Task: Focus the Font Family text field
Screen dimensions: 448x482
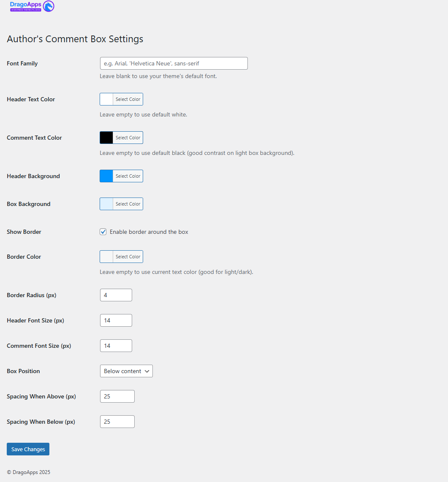Action: 174,63
